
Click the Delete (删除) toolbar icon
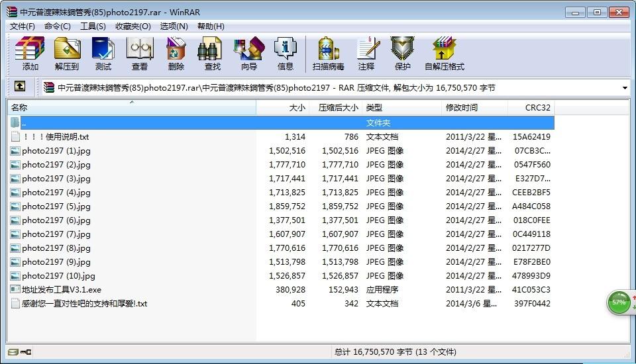(176, 53)
